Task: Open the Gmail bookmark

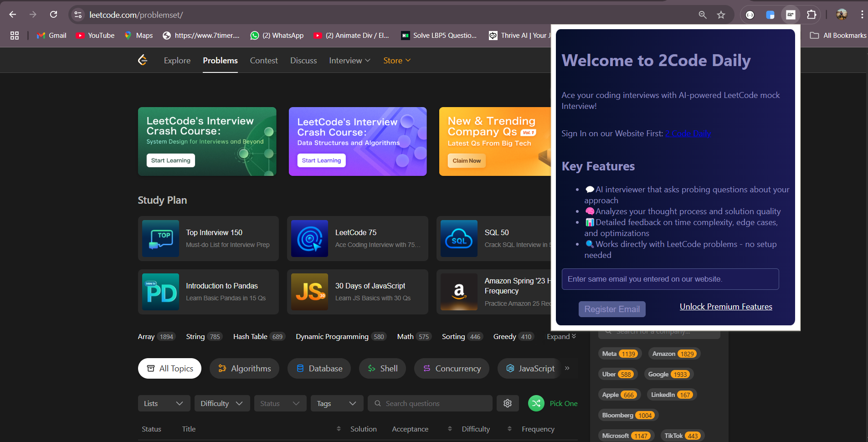Action: [x=51, y=36]
